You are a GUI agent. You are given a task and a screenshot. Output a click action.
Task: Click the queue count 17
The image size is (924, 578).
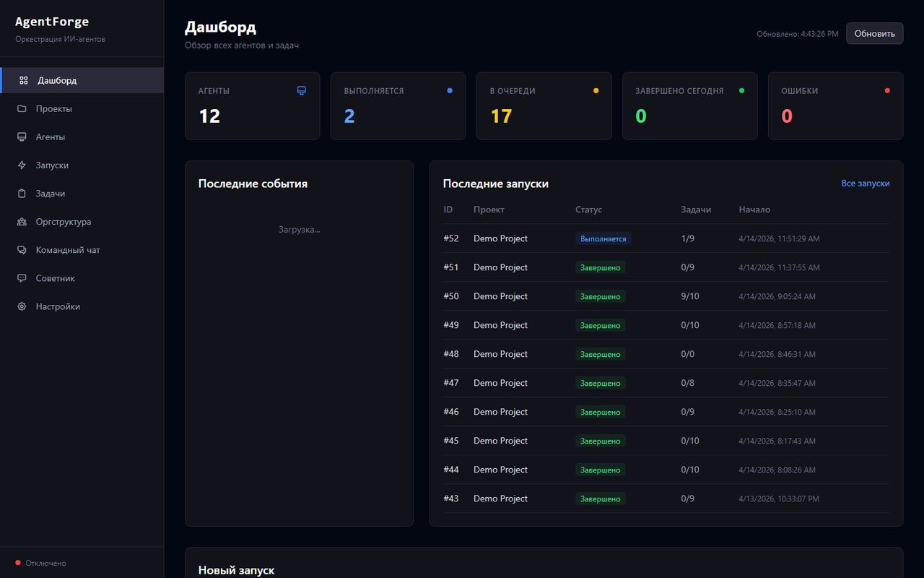click(x=501, y=116)
